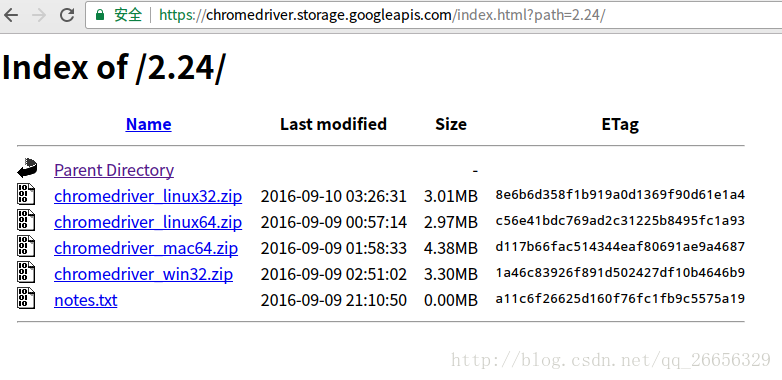Sort listing by the Name header link
Screen dimensions: 782x380
click(149, 124)
